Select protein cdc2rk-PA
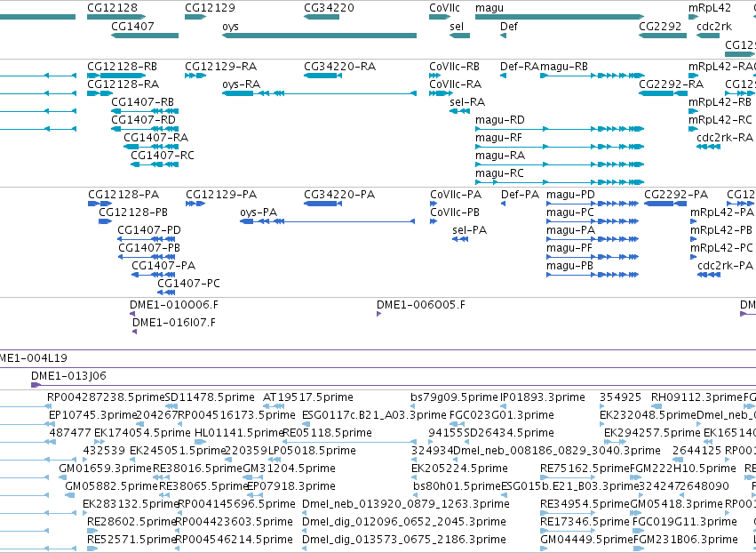The image size is (756, 553). (x=726, y=266)
